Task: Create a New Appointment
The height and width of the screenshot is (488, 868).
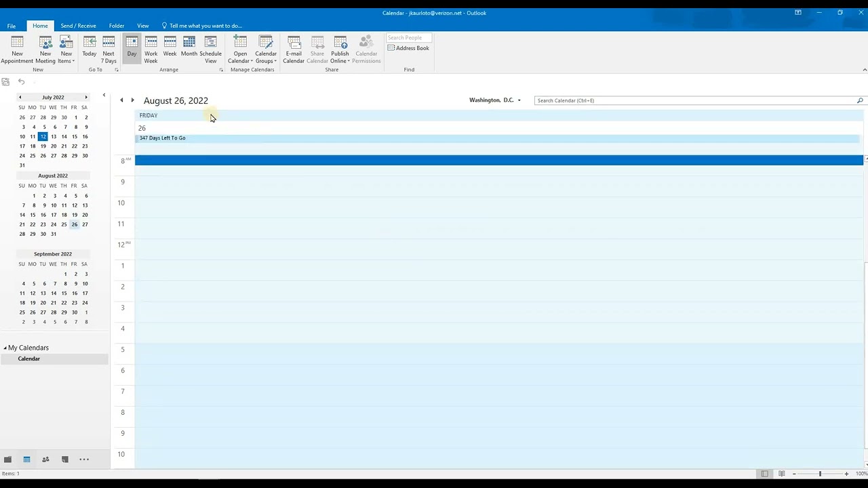Action: tap(17, 49)
